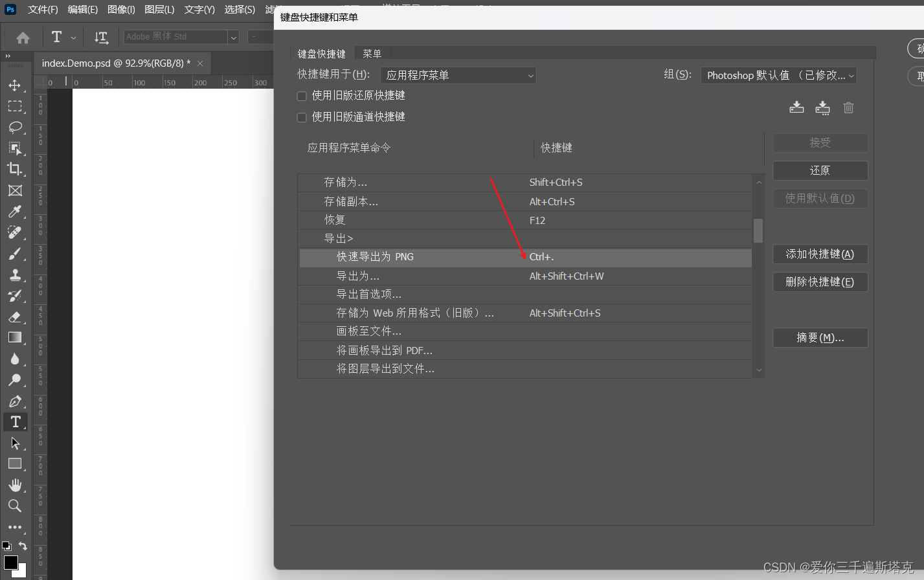This screenshot has height=580, width=924.
Task: Select the Zoom tool
Action: (15, 506)
